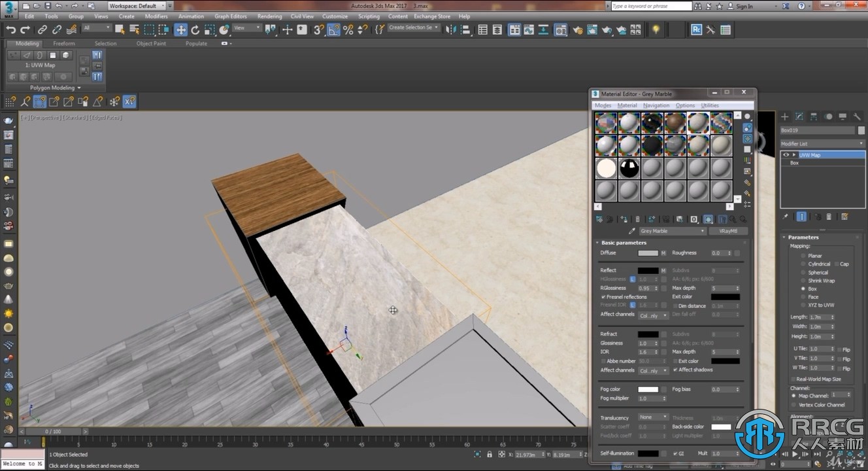Open Material Editor Navigation menu

tap(656, 105)
